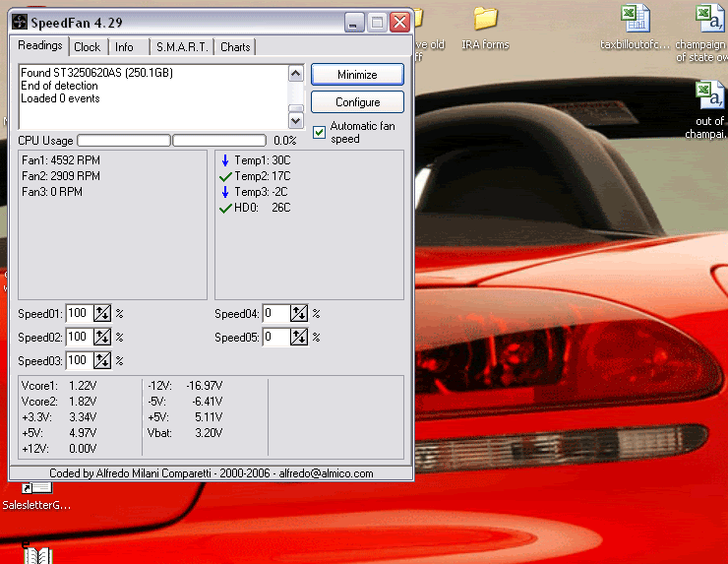This screenshot has width=728, height=564.
Task: Click the Speed03 value input field
Action: coord(79,361)
